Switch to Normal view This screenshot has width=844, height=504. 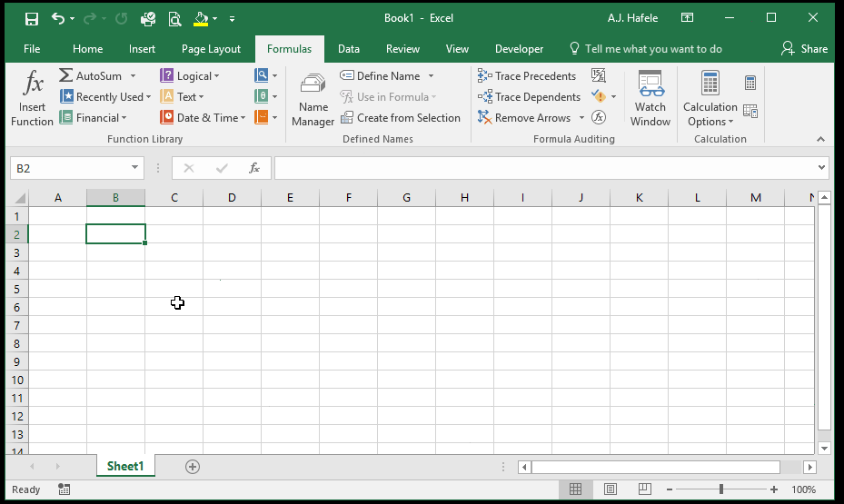pyautogui.click(x=575, y=489)
